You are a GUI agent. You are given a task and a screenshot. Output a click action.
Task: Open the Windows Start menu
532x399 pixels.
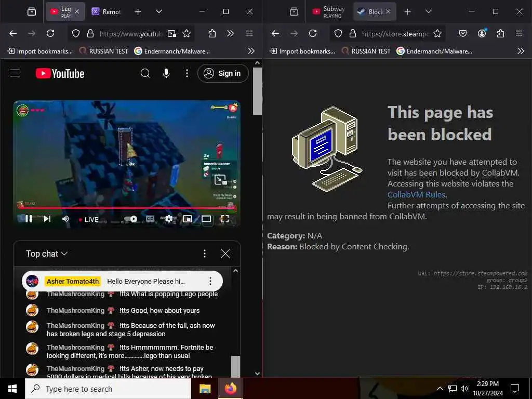(12, 389)
